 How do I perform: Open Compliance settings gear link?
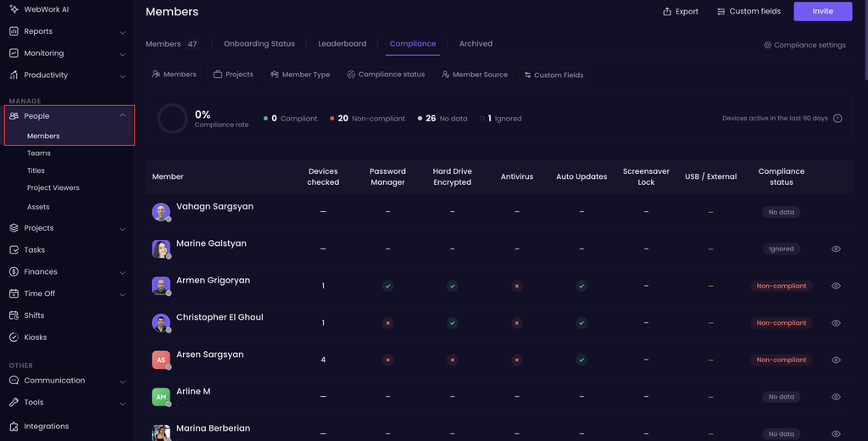[x=804, y=45]
